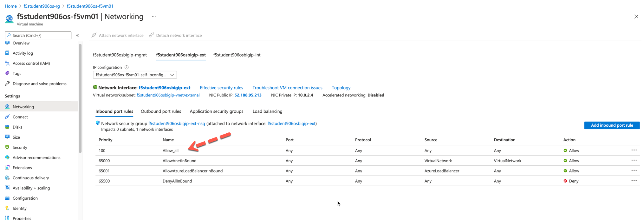Open the Load balancing tab
Viewport: 644px width, 220px height.
tap(267, 111)
